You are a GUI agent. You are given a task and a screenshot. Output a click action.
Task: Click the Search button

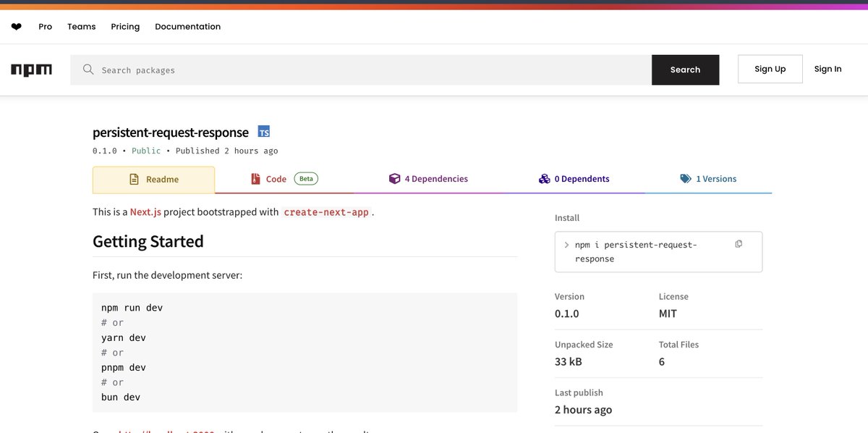(x=685, y=70)
